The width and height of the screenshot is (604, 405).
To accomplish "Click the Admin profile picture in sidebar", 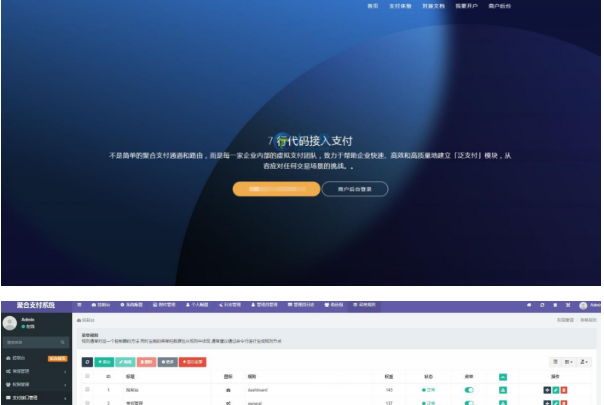I will click(10, 323).
